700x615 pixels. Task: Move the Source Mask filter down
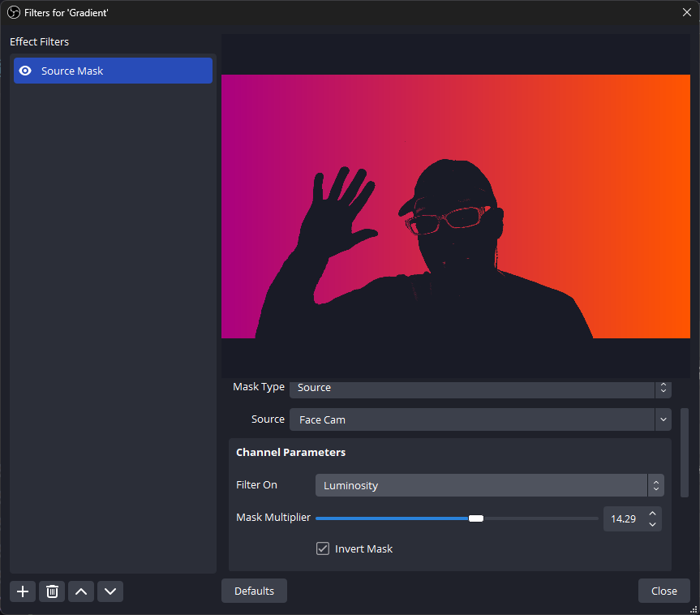110,591
